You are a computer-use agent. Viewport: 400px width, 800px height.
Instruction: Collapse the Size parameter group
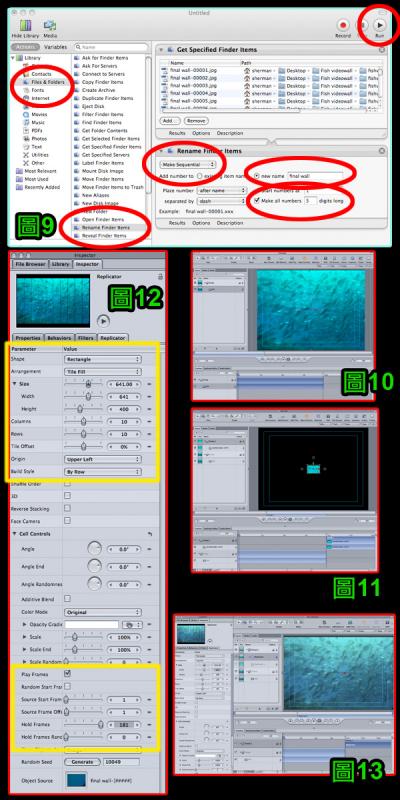click(14, 384)
